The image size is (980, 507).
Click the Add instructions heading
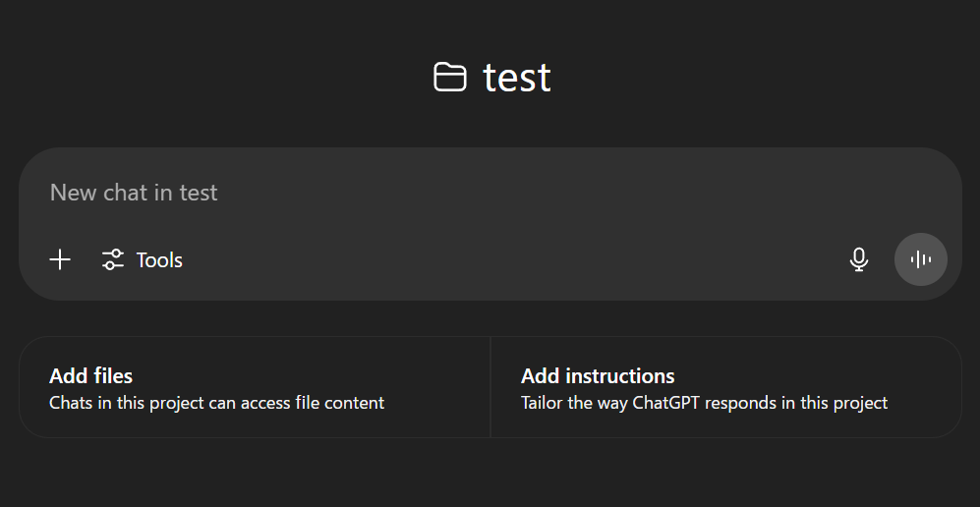[x=598, y=376]
